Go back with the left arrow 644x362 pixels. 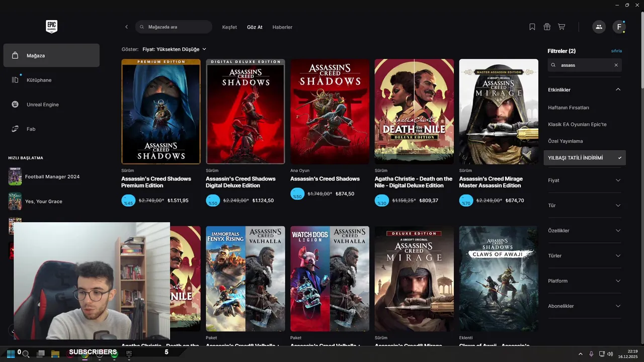coord(126,27)
